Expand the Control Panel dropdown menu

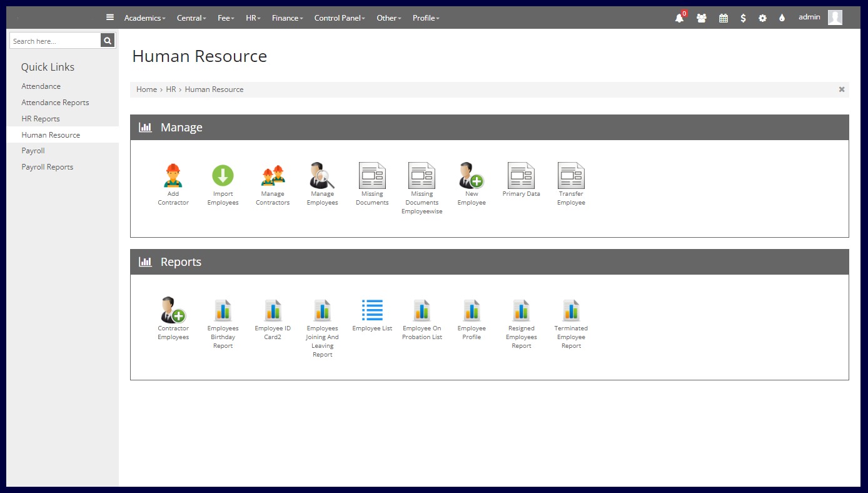coord(340,18)
